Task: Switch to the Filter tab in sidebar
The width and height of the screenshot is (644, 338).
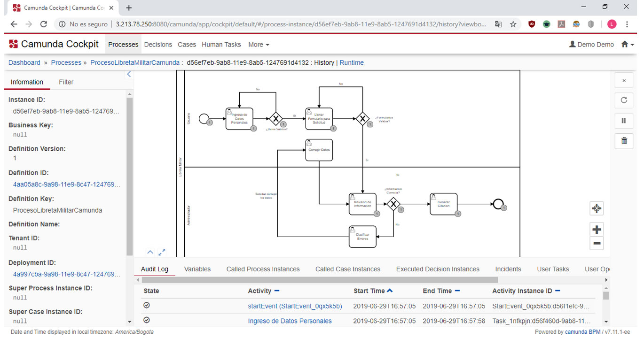Action: (66, 82)
